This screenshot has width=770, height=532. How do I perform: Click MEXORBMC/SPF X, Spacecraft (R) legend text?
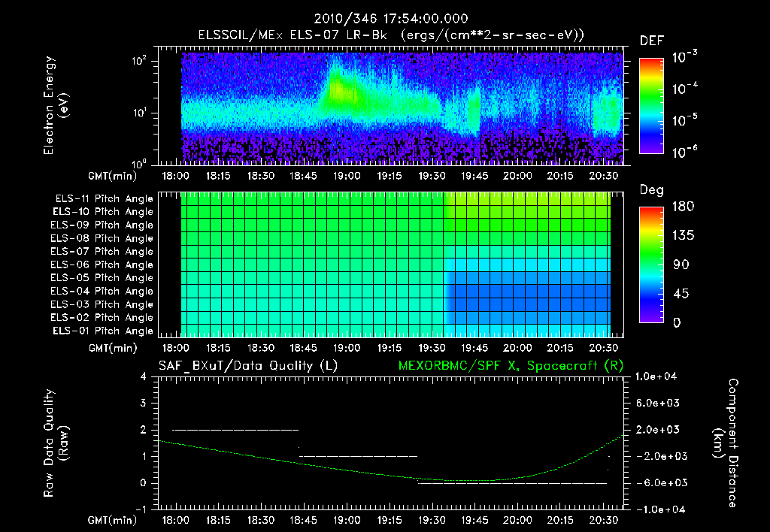pyautogui.click(x=511, y=366)
